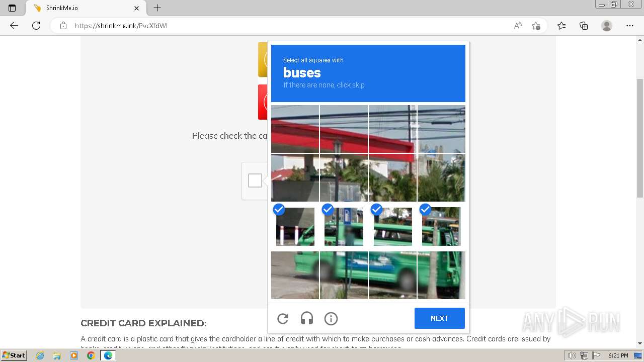The image size is (644, 362).
Task: Open the browser profile avatar
Action: 607,26
